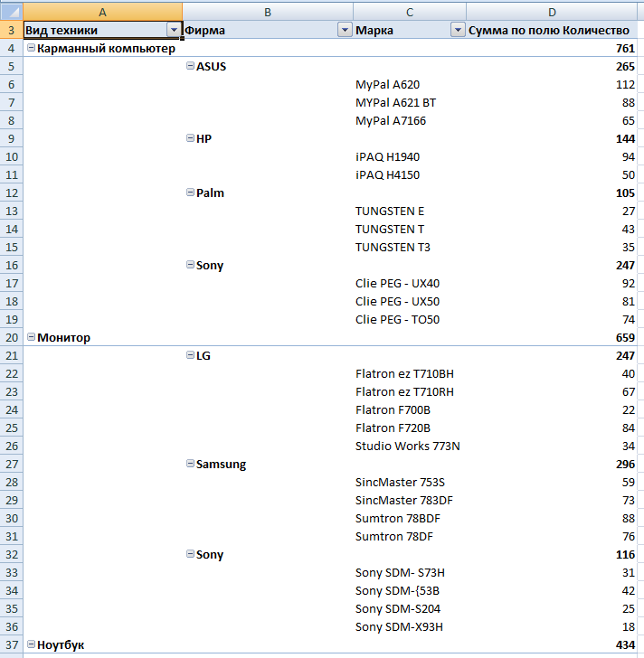This screenshot has height=658, width=644.
Task: Collapse the Palm group
Action: 190,193
